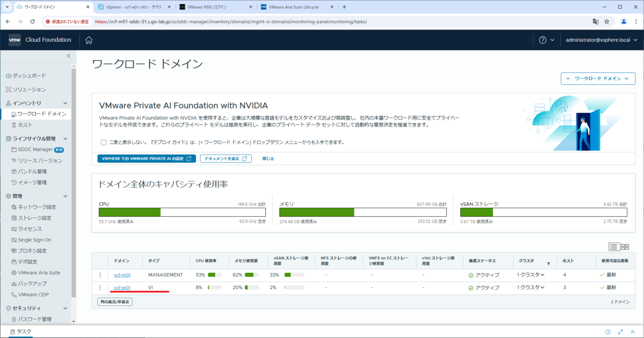Screen dimensions: 644x338
Task: Open Chrome tab search dropdown
Action: [6, 7]
